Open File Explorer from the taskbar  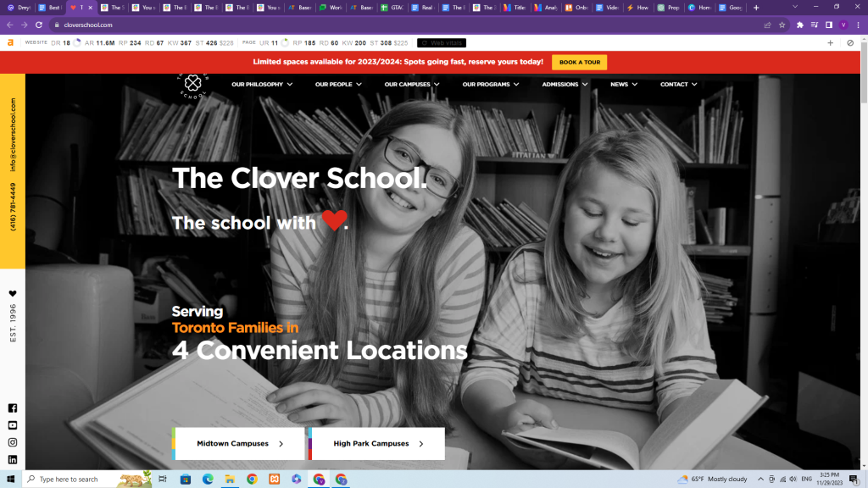click(230, 480)
